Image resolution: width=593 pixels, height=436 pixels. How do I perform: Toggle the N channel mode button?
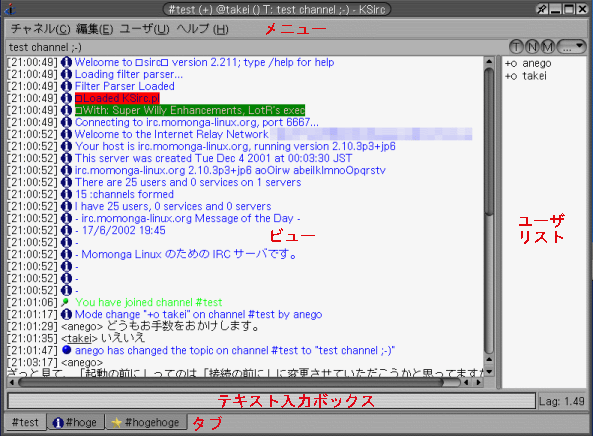pos(532,47)
